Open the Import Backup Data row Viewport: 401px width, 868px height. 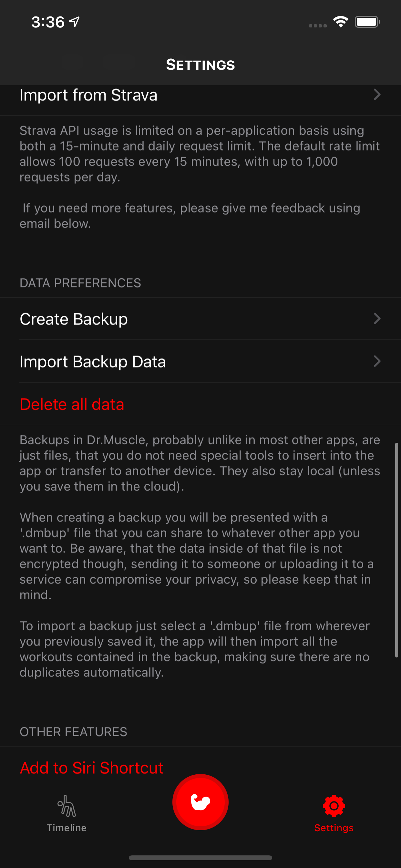[200, 361]
